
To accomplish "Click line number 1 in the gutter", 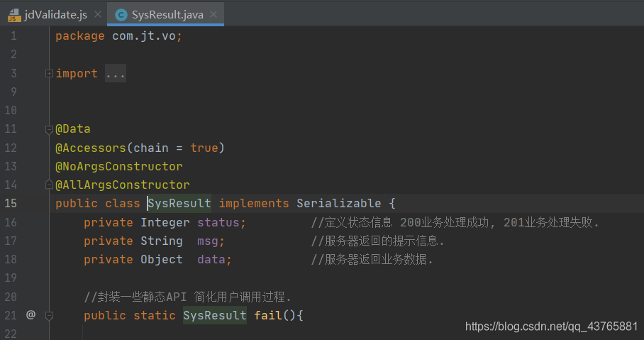I will pyautogui.click(x=13, y=36).
